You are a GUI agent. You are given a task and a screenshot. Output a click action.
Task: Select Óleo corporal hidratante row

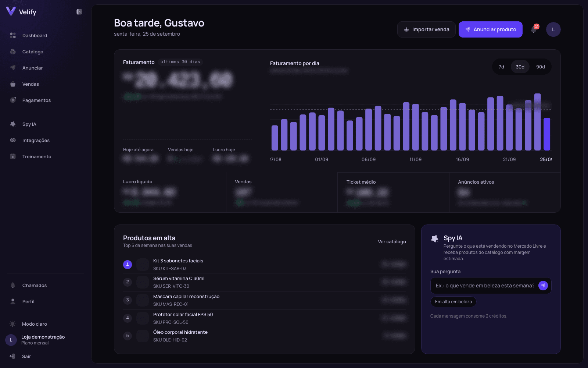point(265,336)
